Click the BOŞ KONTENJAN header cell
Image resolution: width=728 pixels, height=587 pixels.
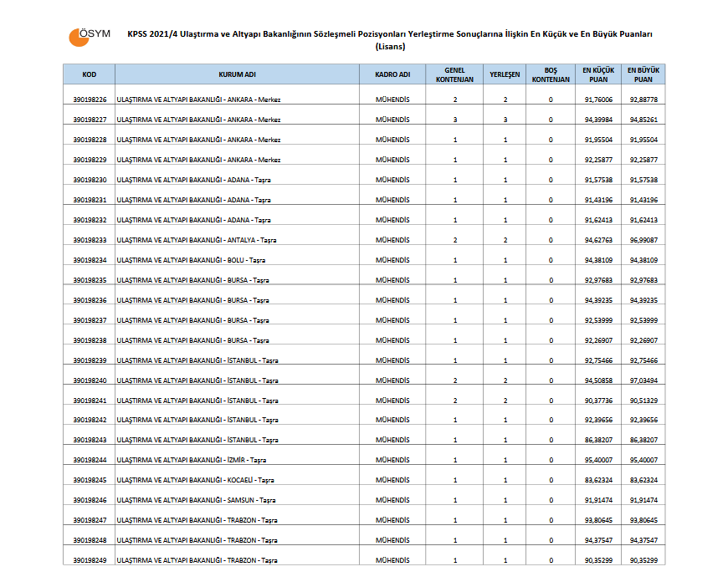[x=551, y=74]
